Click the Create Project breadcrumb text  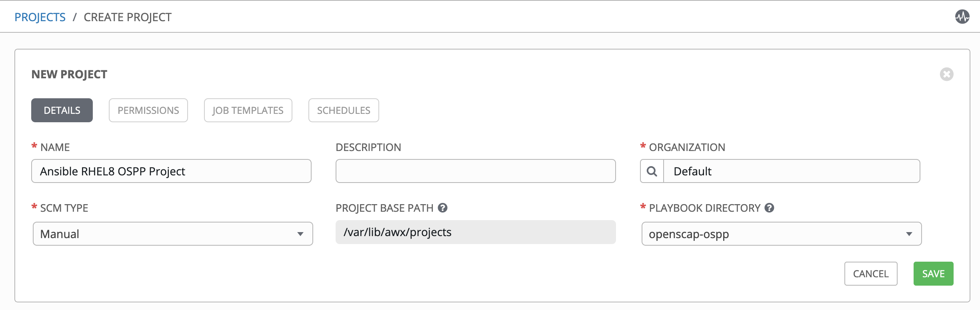pos(128,17)
